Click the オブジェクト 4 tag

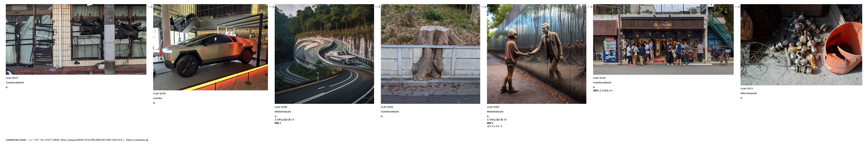pos(494,126)
